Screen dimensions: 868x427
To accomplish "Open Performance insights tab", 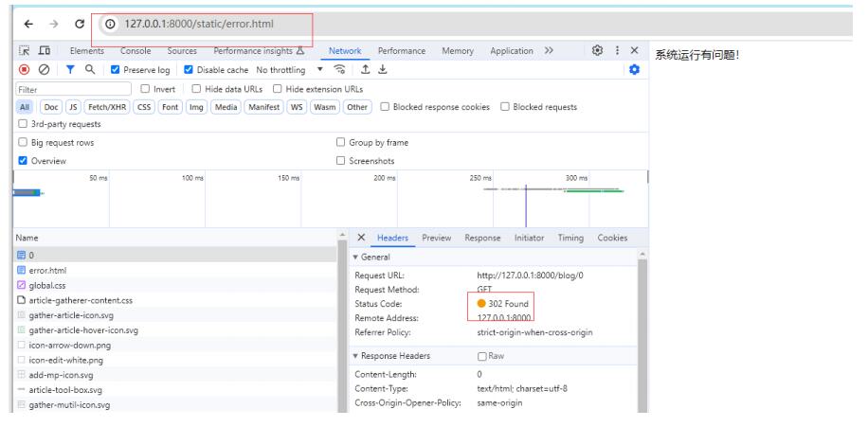I will point(259,51).
